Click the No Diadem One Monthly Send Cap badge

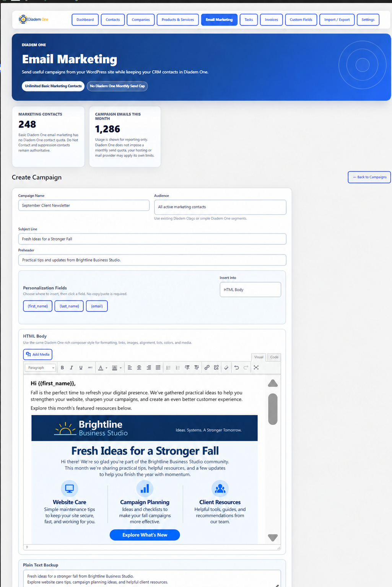pos(117,86)
